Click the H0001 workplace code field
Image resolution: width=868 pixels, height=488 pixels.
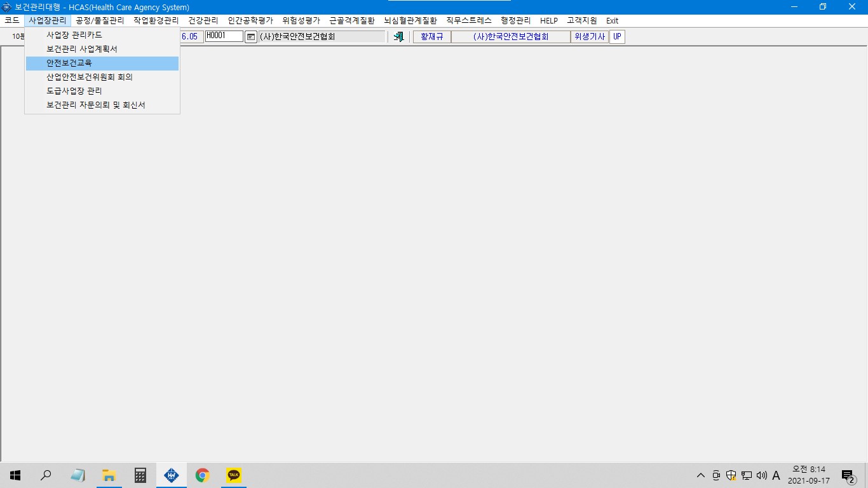click(224, 36)
